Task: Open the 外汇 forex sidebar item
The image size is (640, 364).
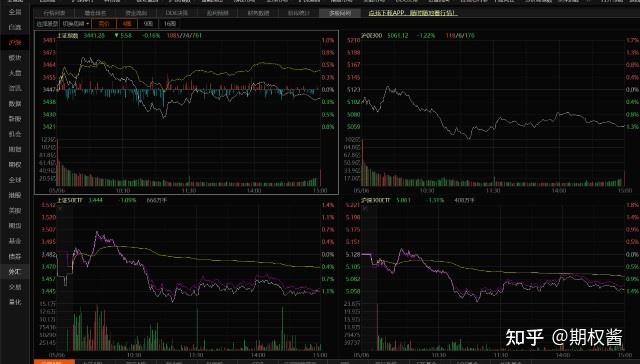Action: 15,271
